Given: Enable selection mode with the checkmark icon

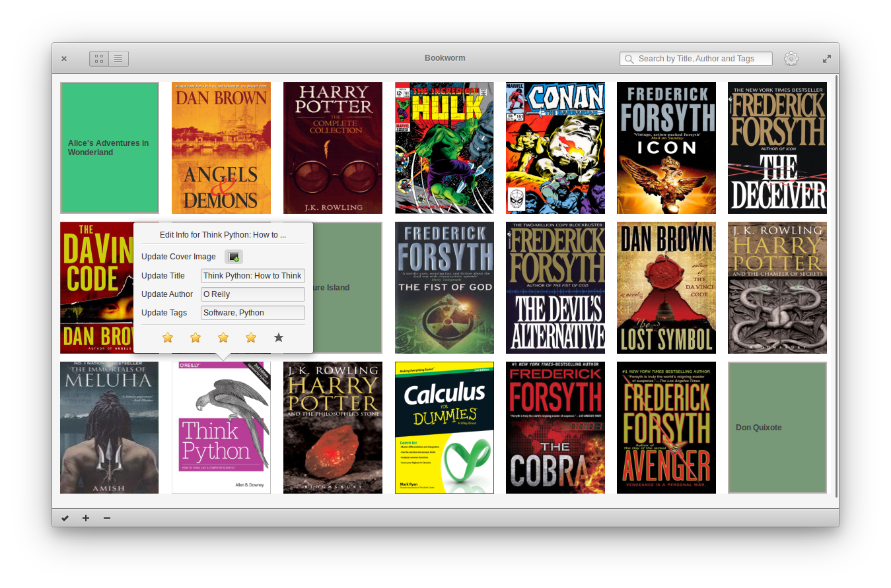Looking at the screenshot, I should tap(65, 518).
